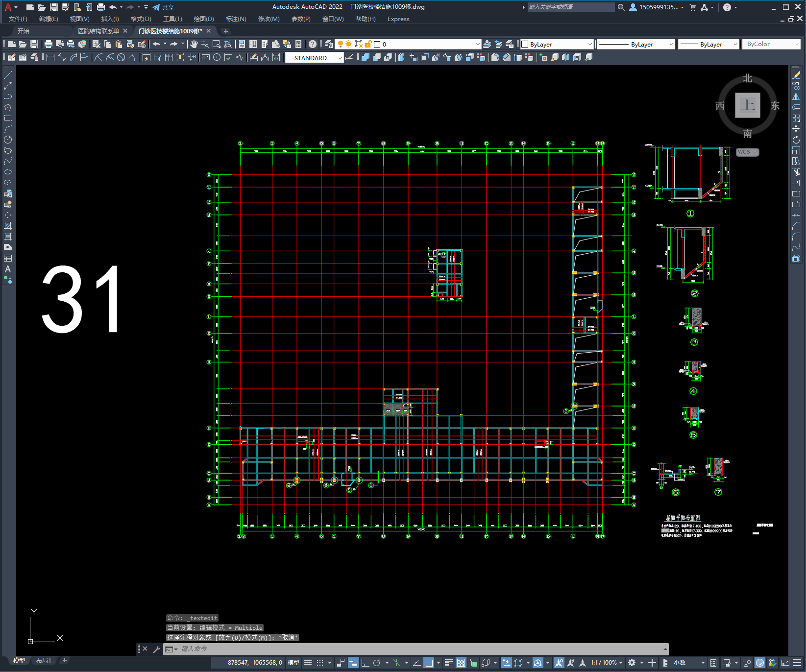Select the Circle draw tool

[8, 140]
